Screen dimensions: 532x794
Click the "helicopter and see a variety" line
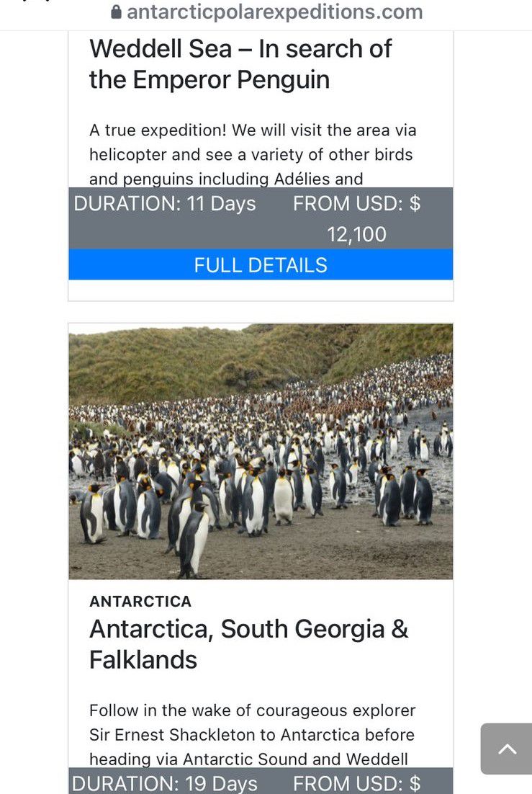251,154
